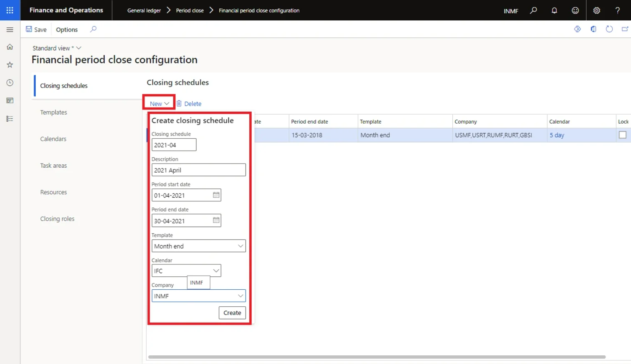Click the Month end grid cell
Viewport: 631px width, 364px height.
click(x=405, y=135)
